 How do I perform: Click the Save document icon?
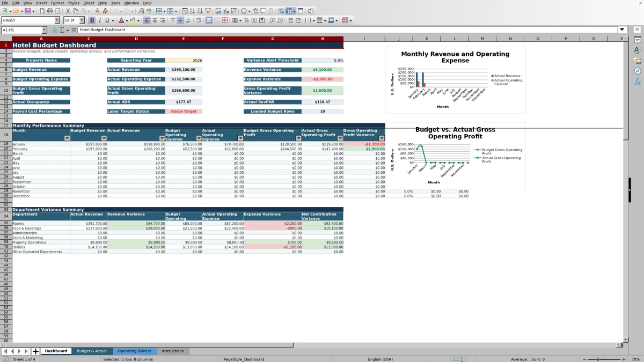coord(27,11)
